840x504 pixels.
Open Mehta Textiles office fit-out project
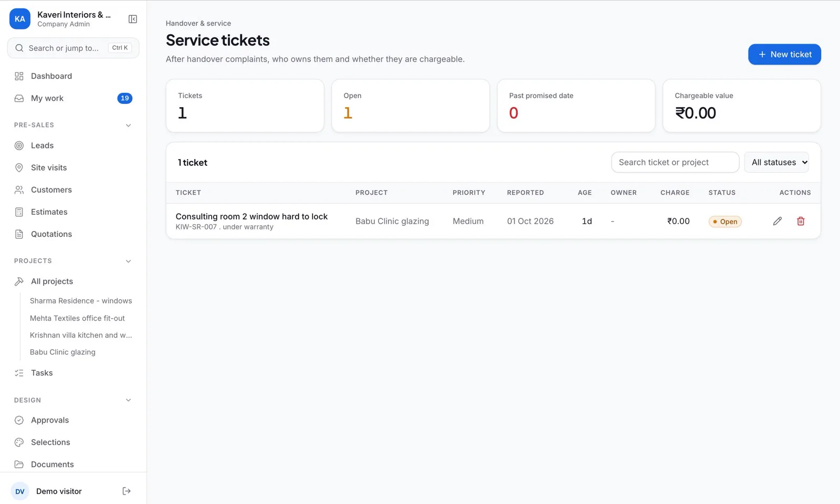pyautogui.click(x=77, y=318)
